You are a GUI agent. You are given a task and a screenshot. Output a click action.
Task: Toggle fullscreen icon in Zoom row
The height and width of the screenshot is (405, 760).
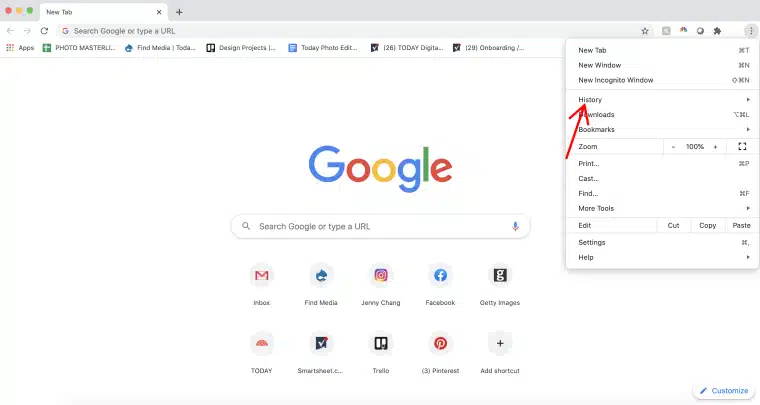pos(742,146)
